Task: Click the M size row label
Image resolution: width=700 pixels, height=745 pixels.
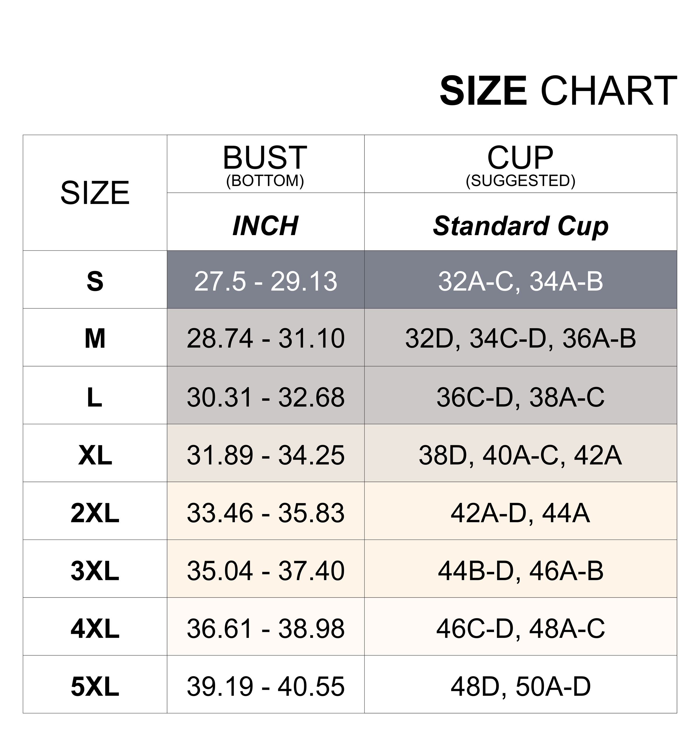Action: 95,337
